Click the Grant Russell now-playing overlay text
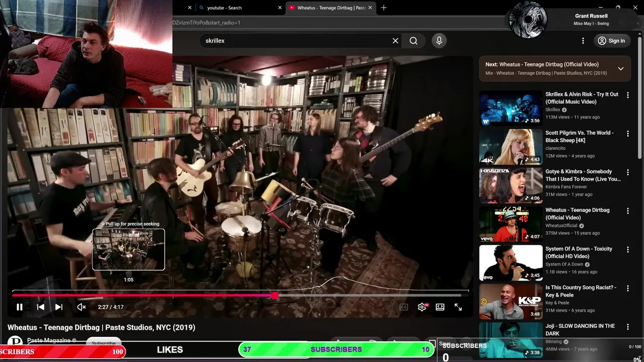644x362 pixels. pyautogui.click(x=591, y=16)
